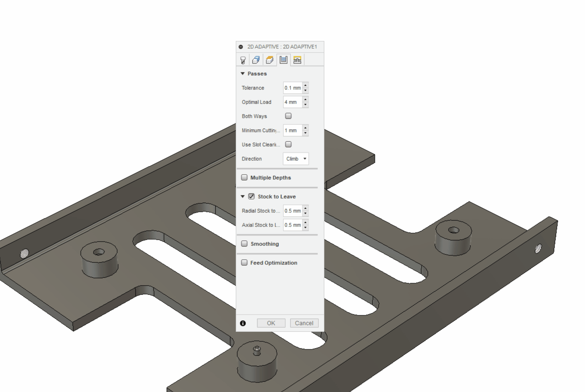Click the info icon at the dialog bottom
The image size is (585, 392).
(x=242, y=323)
